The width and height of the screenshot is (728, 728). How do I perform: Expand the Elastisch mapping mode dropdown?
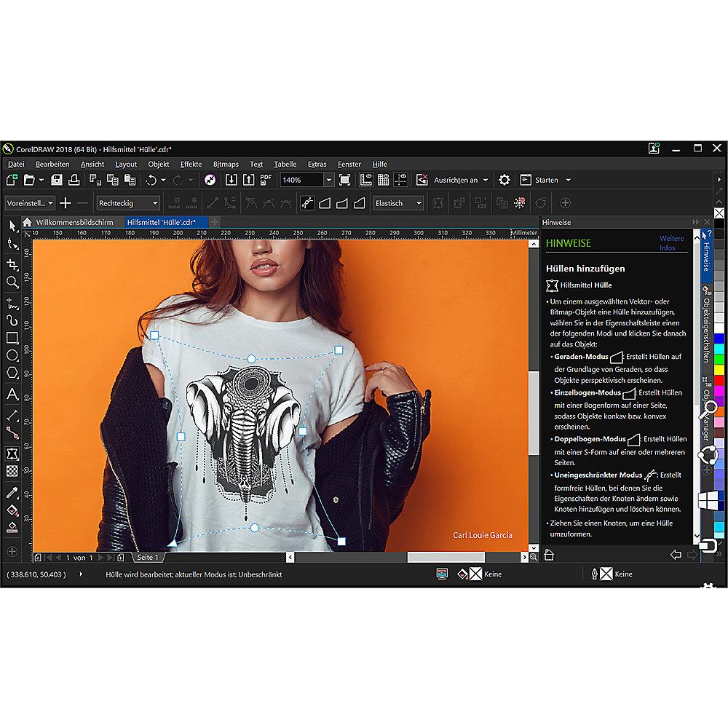tap(419, 203)
